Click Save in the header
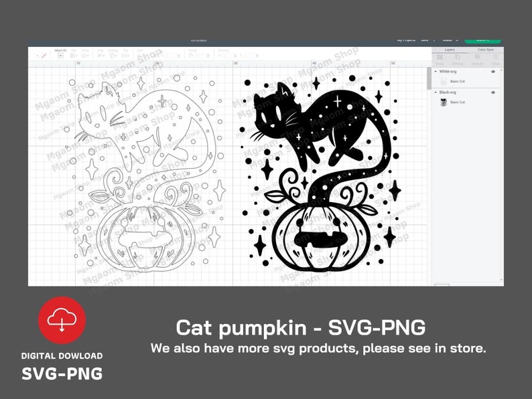Viewport: 532px width, 399px height. coord(424,40)
